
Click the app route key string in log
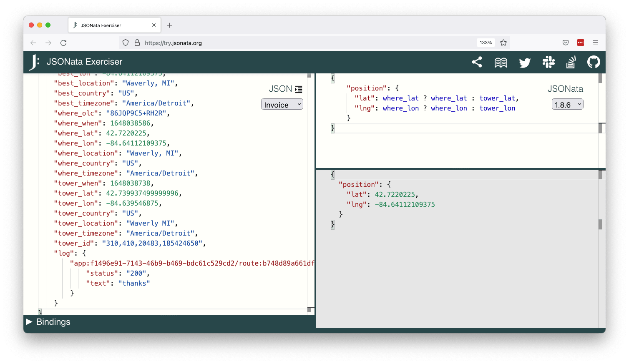tap(192, 264)
